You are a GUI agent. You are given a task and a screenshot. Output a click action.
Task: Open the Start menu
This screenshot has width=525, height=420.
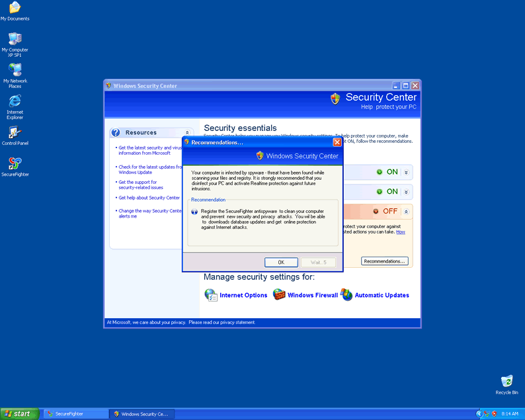point(19,413)
